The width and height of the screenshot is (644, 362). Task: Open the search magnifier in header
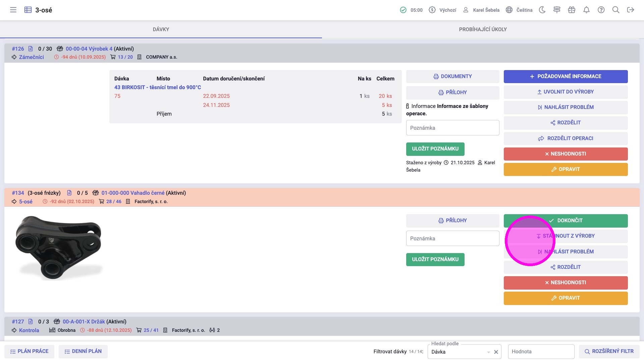pos(616,10)
